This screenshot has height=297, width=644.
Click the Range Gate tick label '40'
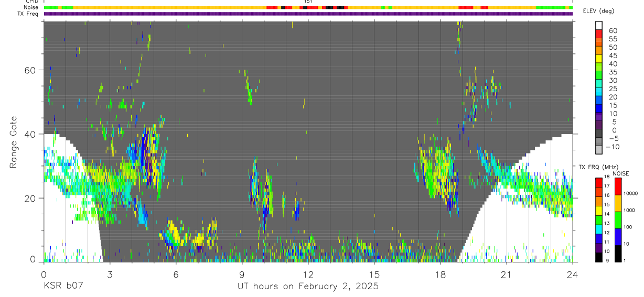click(x=30, y=134)
